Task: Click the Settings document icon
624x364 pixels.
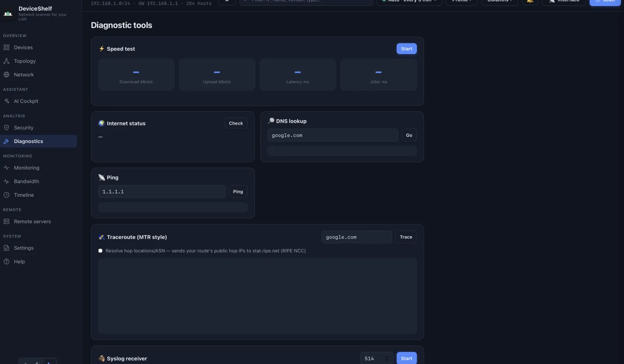Action: pos(6,248)
